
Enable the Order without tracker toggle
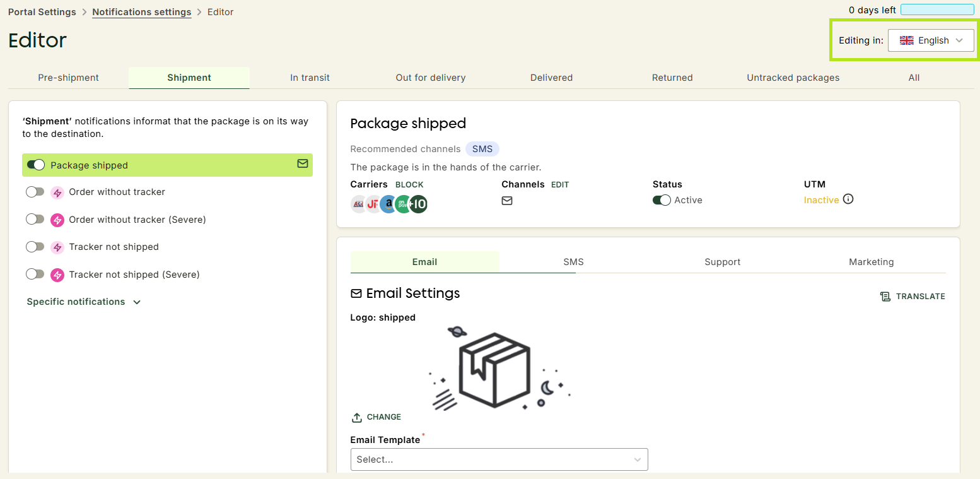35,192
